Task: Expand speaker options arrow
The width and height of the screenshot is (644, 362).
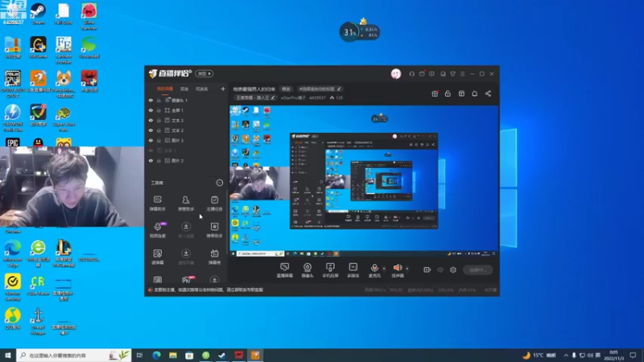Action: pyautogui.click(x=407, y=269)
